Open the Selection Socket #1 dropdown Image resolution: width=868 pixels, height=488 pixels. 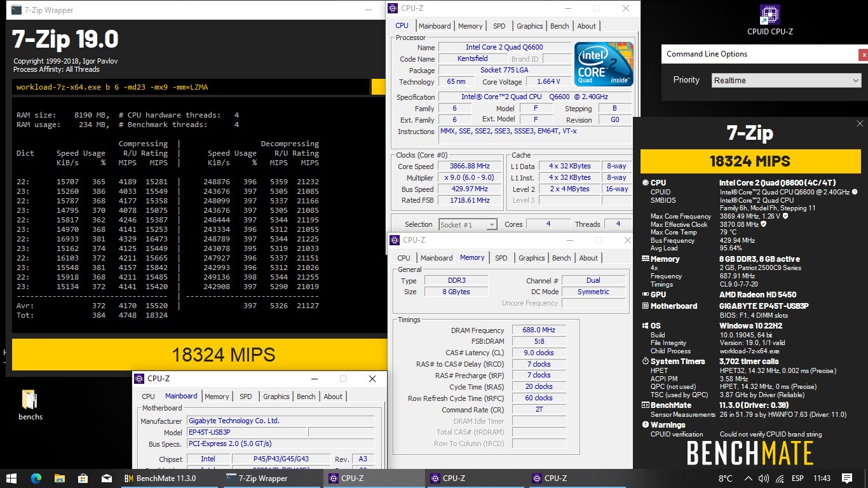click(x=468, y=224)
